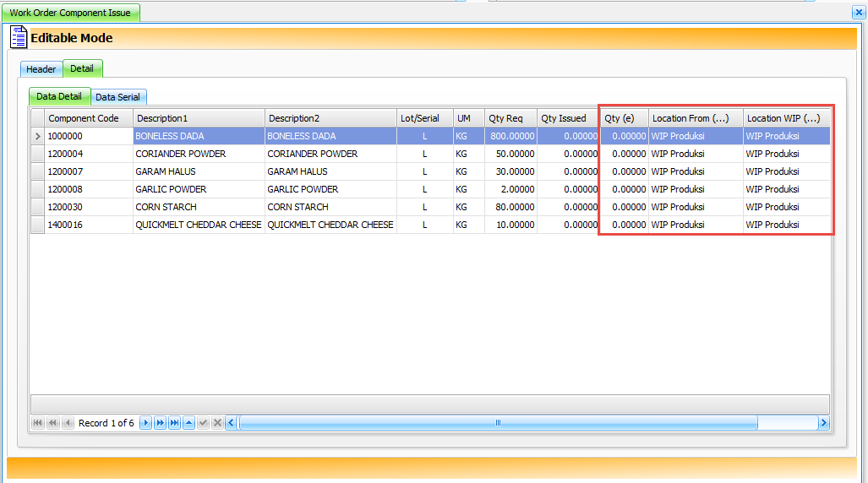Click the Qty (e) column header

[625, 118]
